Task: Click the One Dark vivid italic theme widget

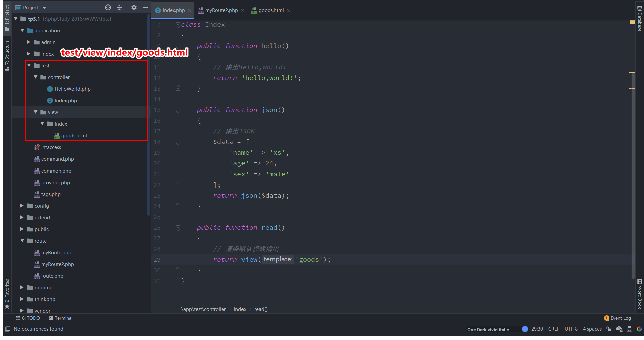Action: [488, 329]
